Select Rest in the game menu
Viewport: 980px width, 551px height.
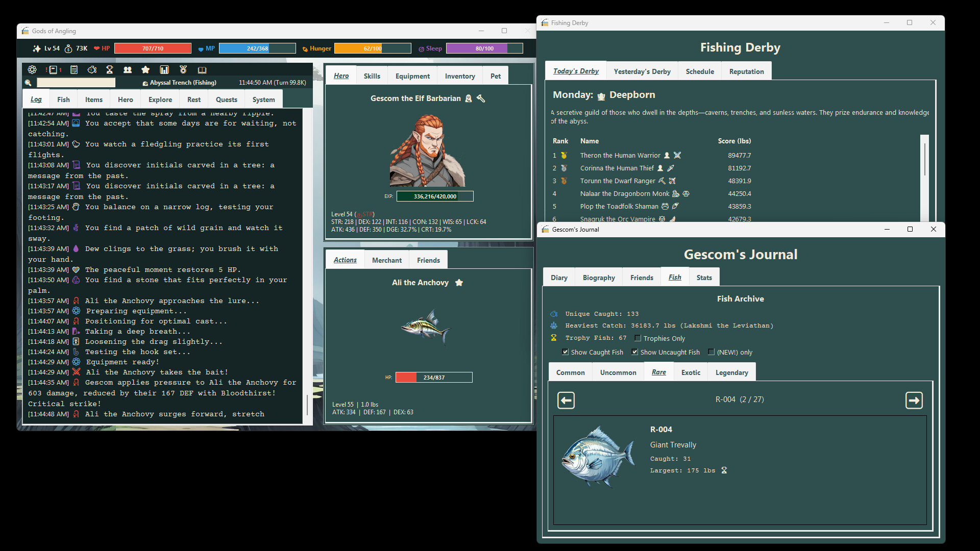click(x=193, y=99)
